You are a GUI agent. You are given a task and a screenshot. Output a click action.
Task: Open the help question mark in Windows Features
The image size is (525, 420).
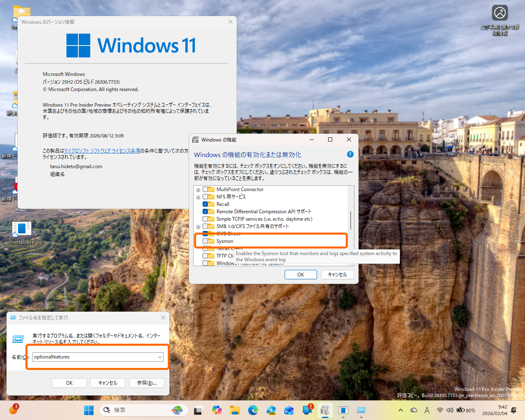(350, 154)
